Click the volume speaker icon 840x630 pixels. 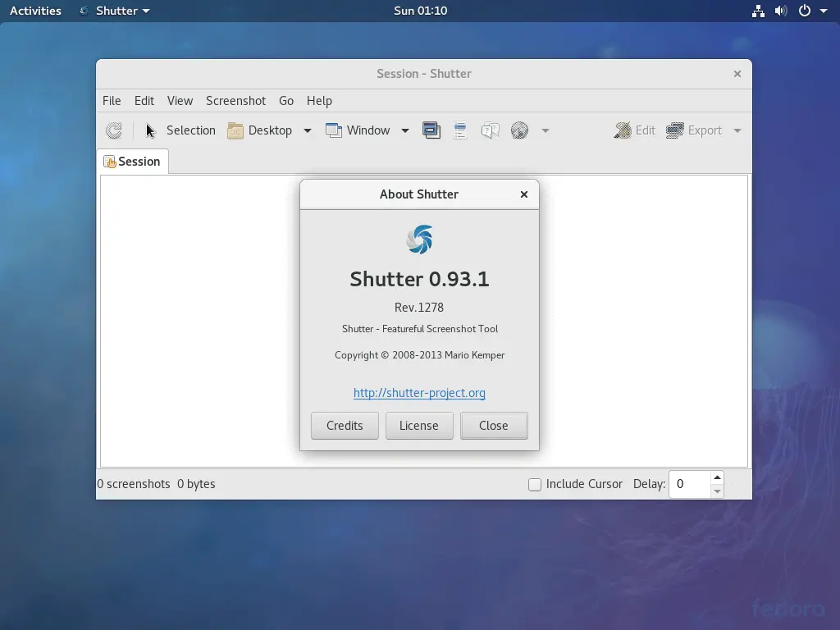[781, 11]
